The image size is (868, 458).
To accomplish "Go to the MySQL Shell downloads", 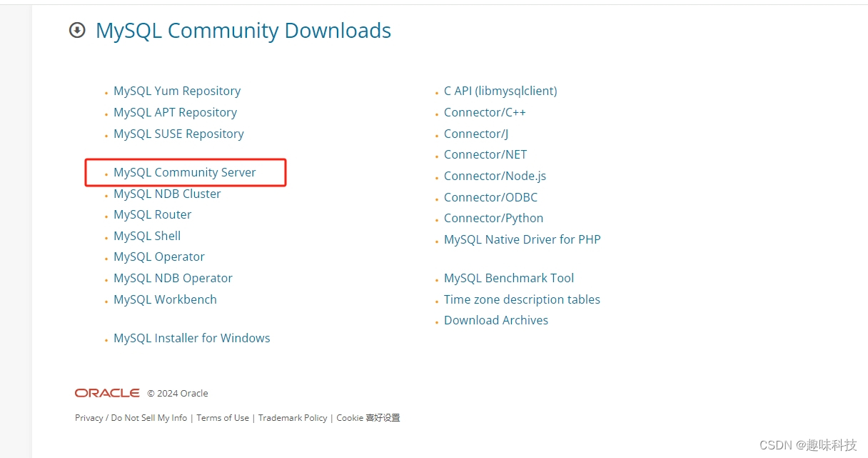I will (147, 236).
